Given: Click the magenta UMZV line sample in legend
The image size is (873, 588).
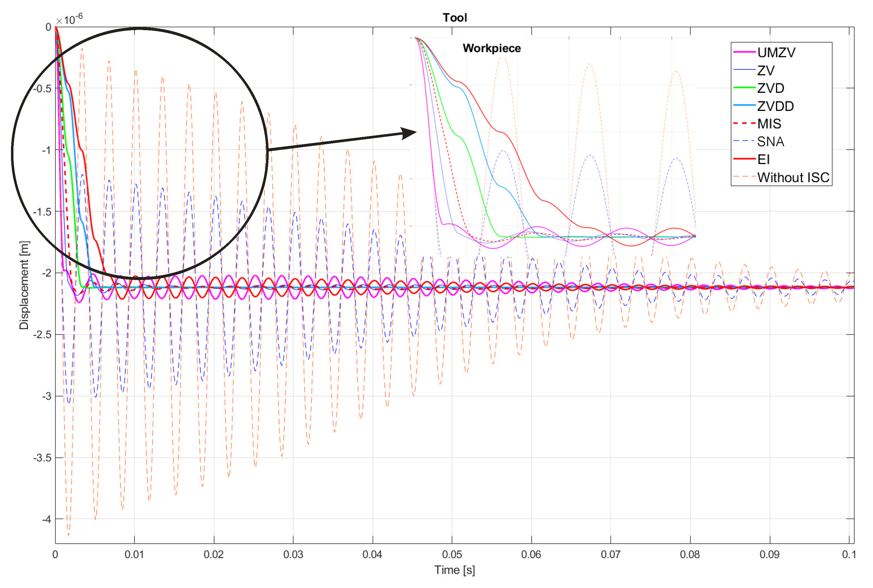Looking at the screenshot, I should tap(744, 52).
